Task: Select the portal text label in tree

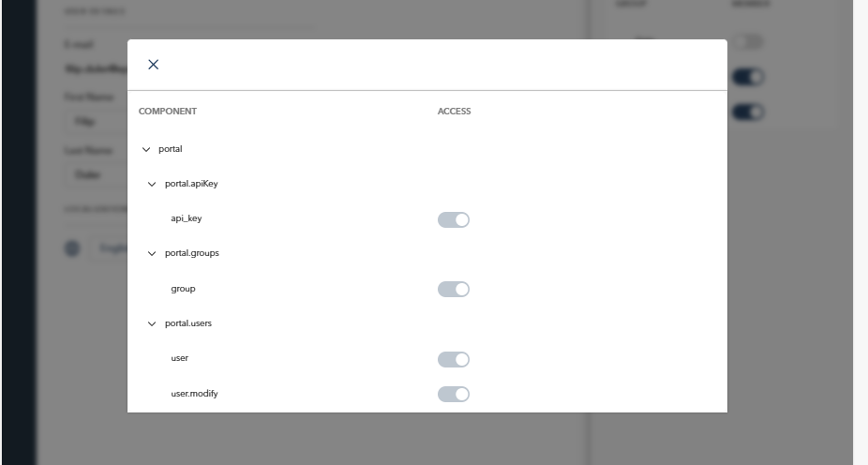Action: click(x=171, y=149)
